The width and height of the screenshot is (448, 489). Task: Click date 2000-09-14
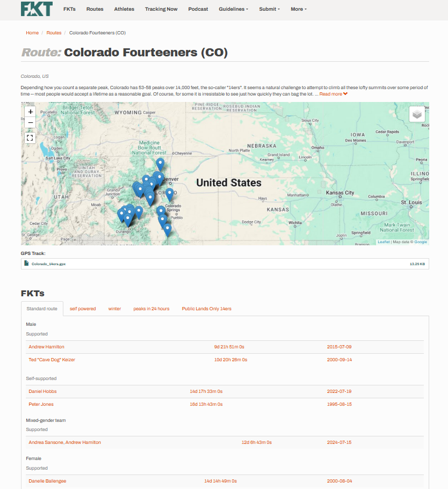click(339, 360)
